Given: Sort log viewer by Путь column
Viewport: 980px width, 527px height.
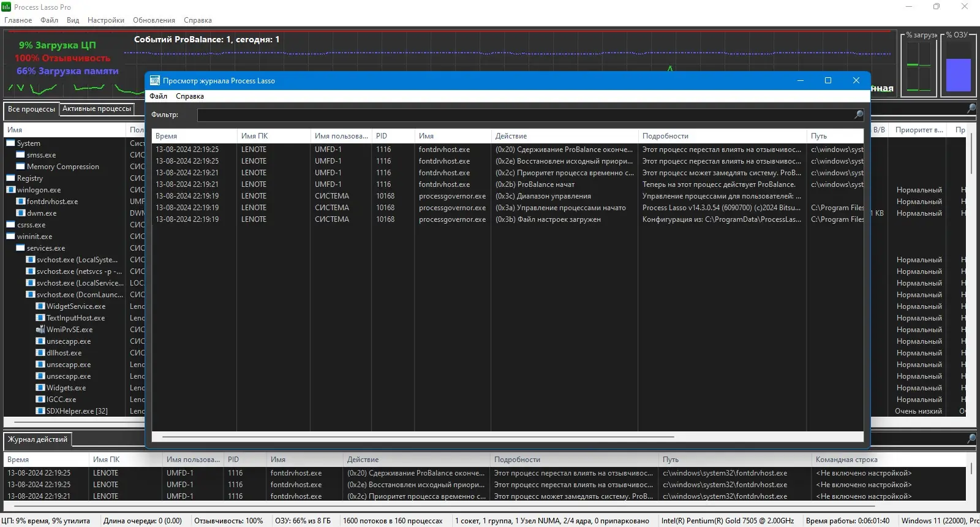Looking at the screenshot, I should point(835,136).
